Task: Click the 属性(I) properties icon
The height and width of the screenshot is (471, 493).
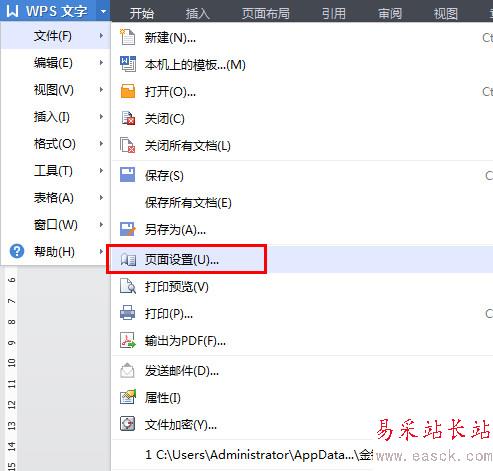Action: click(x=128, y=397)
